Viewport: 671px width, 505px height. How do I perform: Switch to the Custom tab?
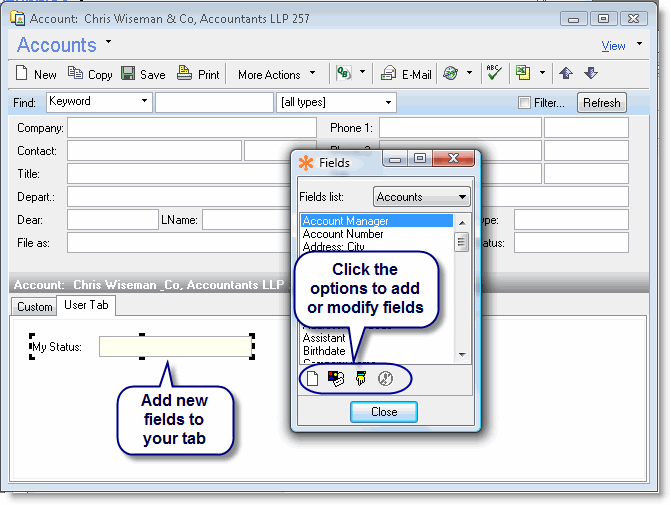pos(34,307)
